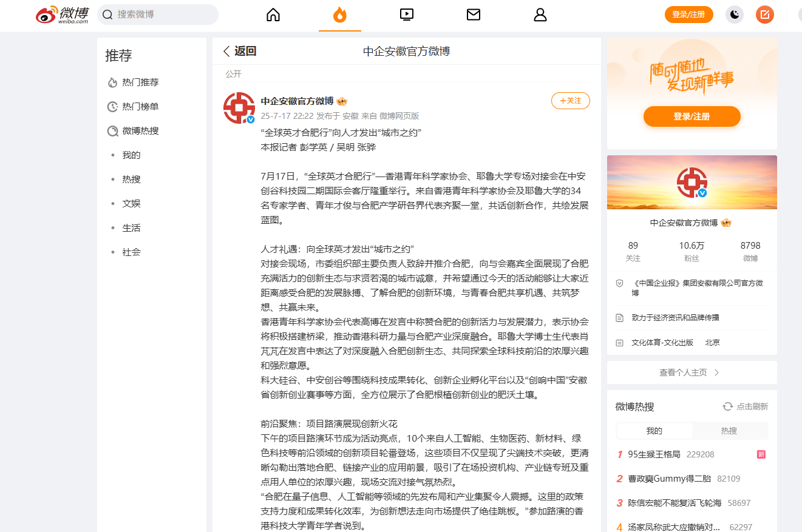Open the messages envelope icon

(474, 15)
